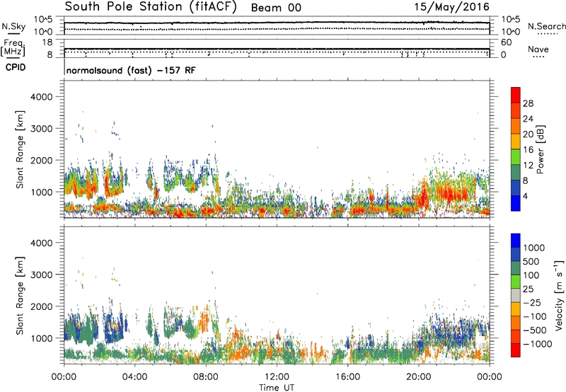Click the 'CPID' label

click(16, 67)
